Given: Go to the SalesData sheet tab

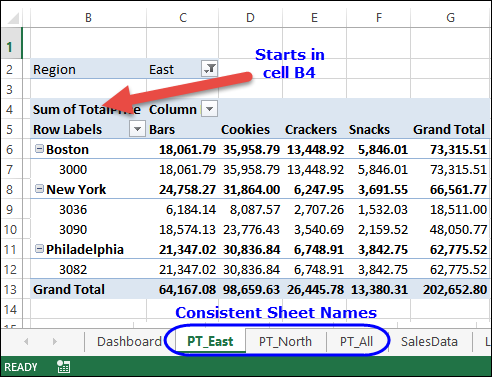Looking at the screenshot, I should (429, 341).
